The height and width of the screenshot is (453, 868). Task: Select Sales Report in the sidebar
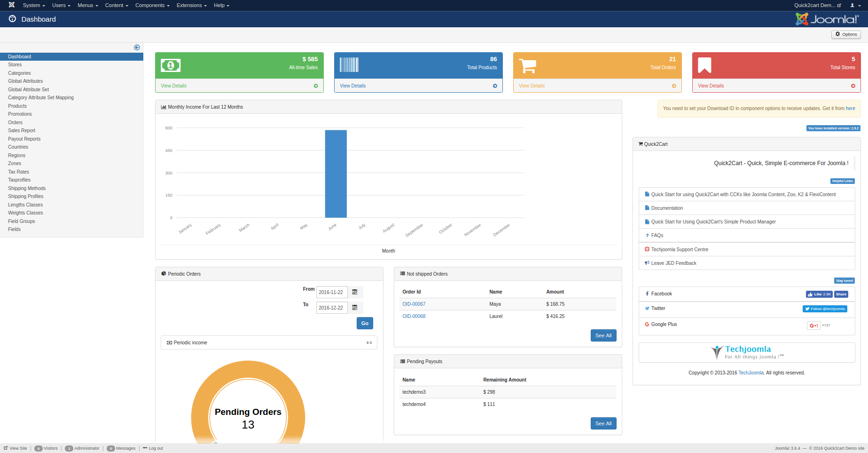click(x=22, y=131)
